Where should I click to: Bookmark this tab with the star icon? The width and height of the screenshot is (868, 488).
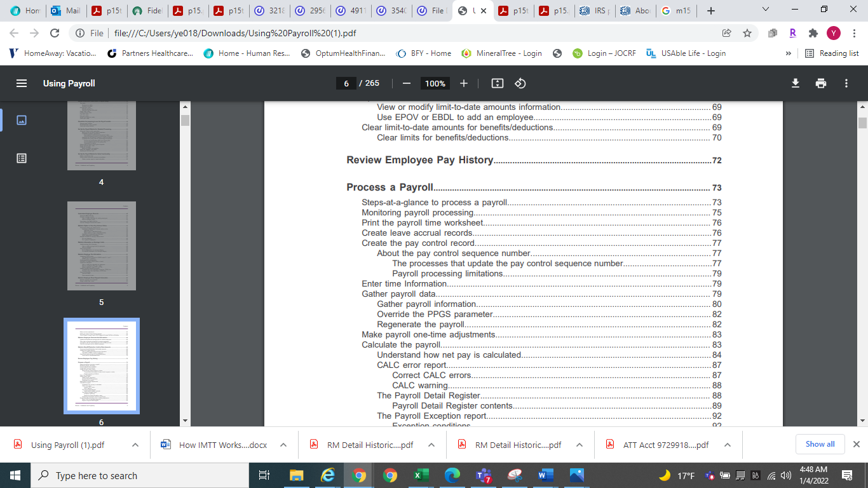click(x=747, y=33)
